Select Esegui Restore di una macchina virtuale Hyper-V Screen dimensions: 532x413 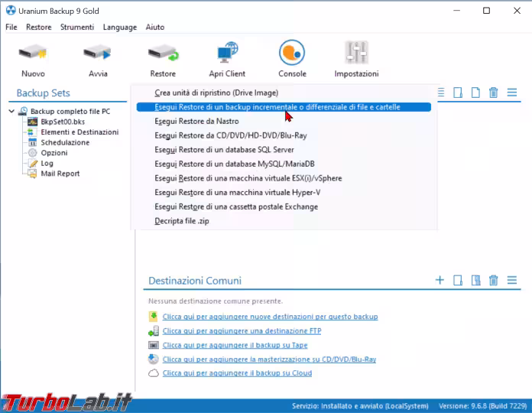284,193
